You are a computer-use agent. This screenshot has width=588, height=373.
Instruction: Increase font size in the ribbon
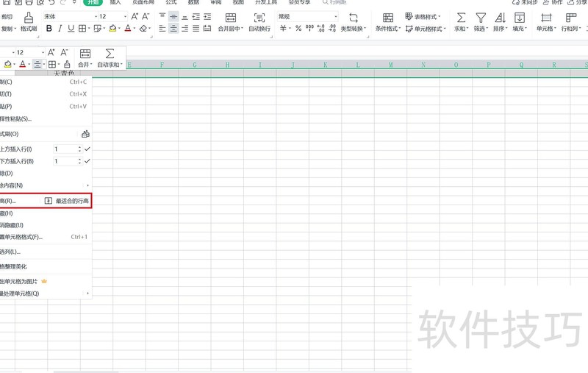click(x=135, y=16)
